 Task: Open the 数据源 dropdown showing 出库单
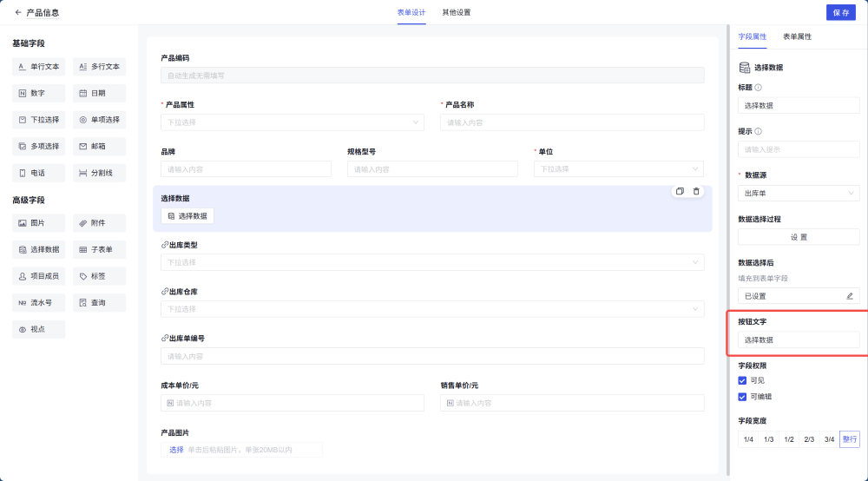click(799, 193)
